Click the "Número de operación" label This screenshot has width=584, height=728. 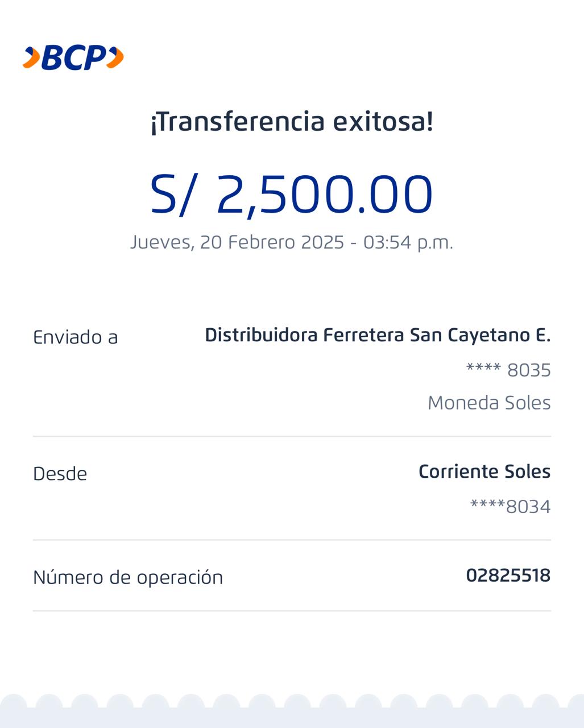tap(128, 577)
